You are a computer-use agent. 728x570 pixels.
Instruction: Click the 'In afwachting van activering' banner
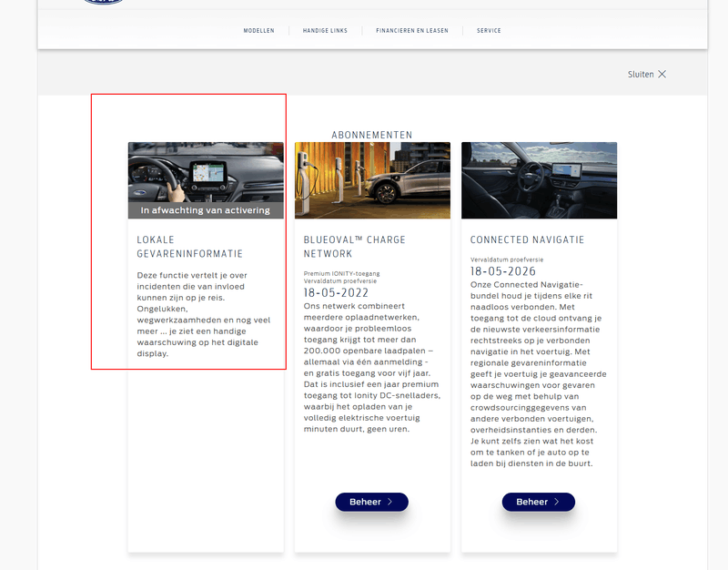[x=206, y=210]
